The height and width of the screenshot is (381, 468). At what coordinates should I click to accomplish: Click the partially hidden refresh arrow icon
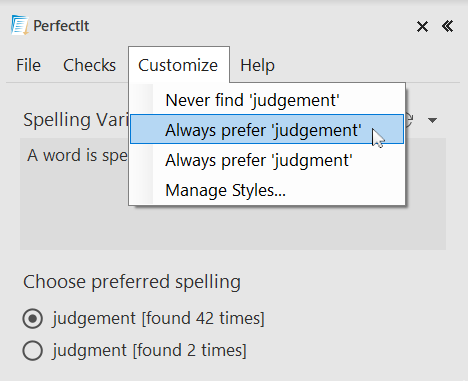point(410,119)
